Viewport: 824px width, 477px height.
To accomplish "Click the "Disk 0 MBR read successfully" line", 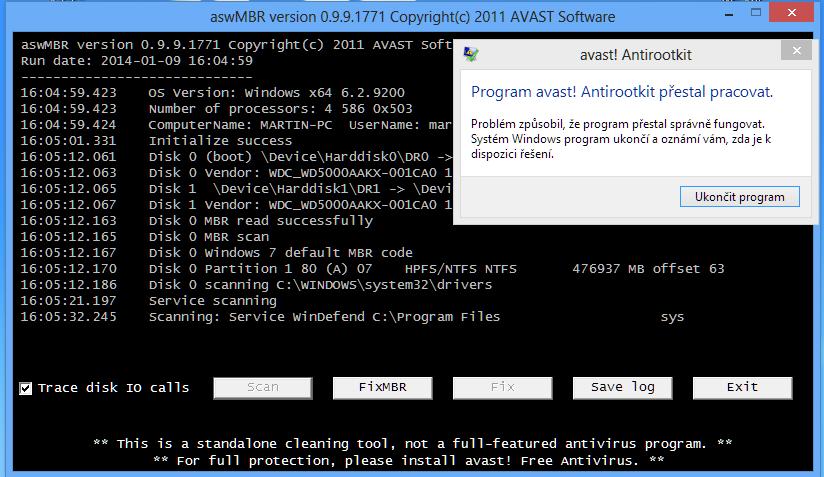I will coord(197,221).
